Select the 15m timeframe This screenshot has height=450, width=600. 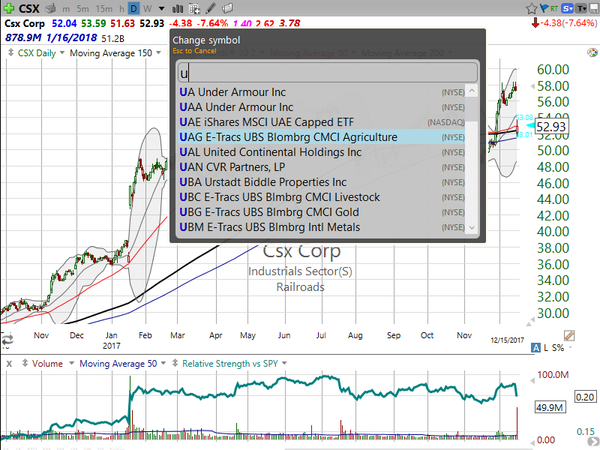coord(104,8)
